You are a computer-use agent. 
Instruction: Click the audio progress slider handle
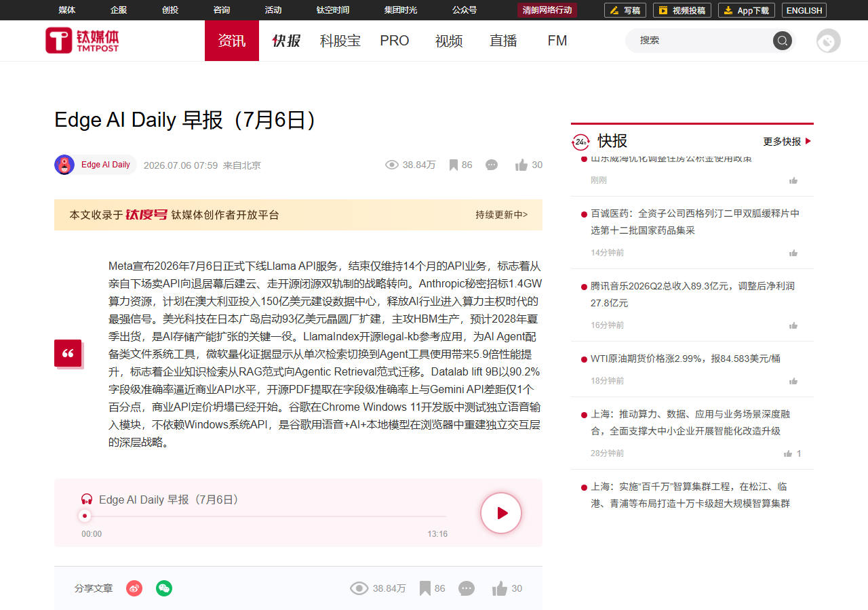[x=84, y=516]
